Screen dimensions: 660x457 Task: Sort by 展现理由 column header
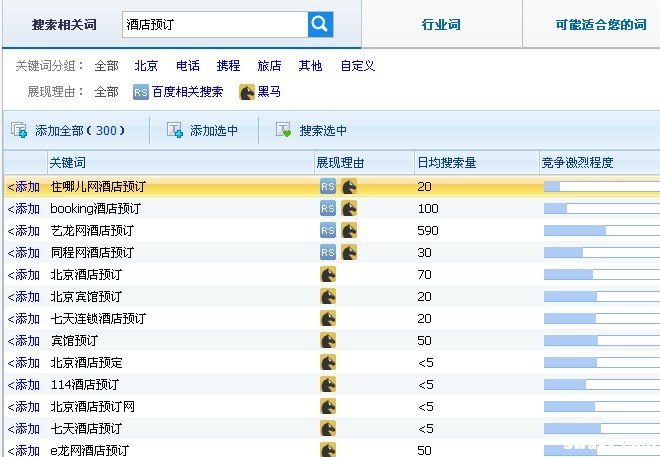[x=340, y=162]
